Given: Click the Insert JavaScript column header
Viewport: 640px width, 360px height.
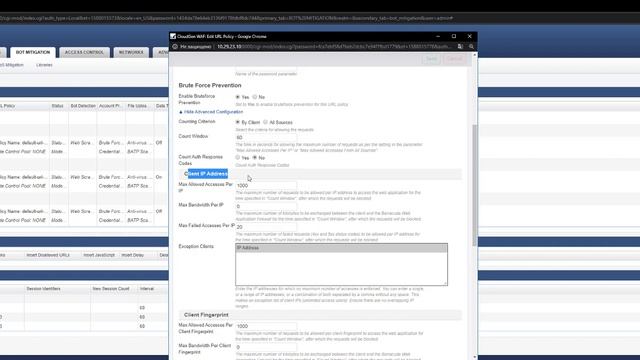Looking at the screenshot, I should [99, 255].
